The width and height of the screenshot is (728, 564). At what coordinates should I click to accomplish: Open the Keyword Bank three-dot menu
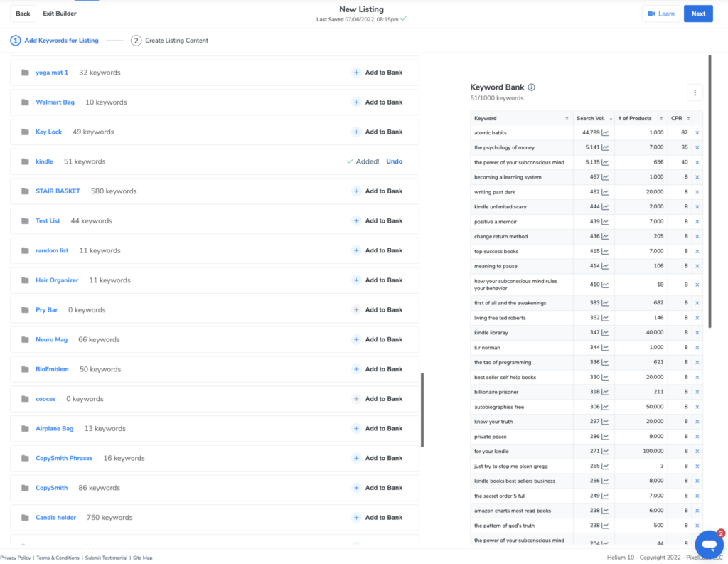[695, 92]
